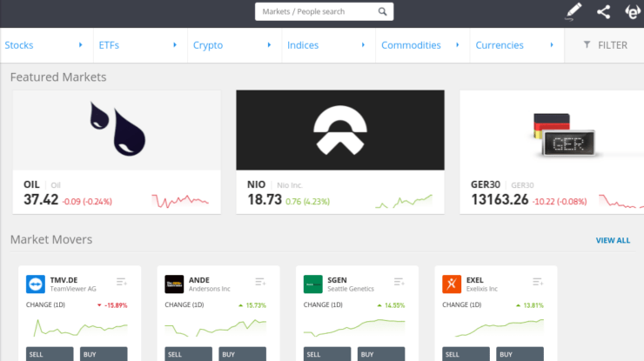
Task: Click the OIL price 37.42
Action: click(41, 199)
